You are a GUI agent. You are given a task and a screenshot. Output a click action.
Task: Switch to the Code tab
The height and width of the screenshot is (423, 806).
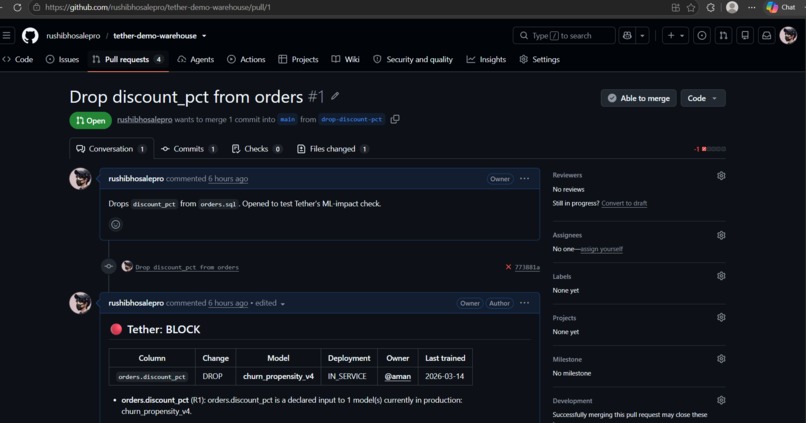point(17,59)
